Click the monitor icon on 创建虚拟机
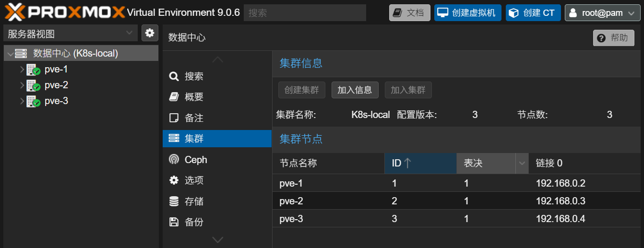Screen dimensions: 644x248 click(x=442, y=13)
